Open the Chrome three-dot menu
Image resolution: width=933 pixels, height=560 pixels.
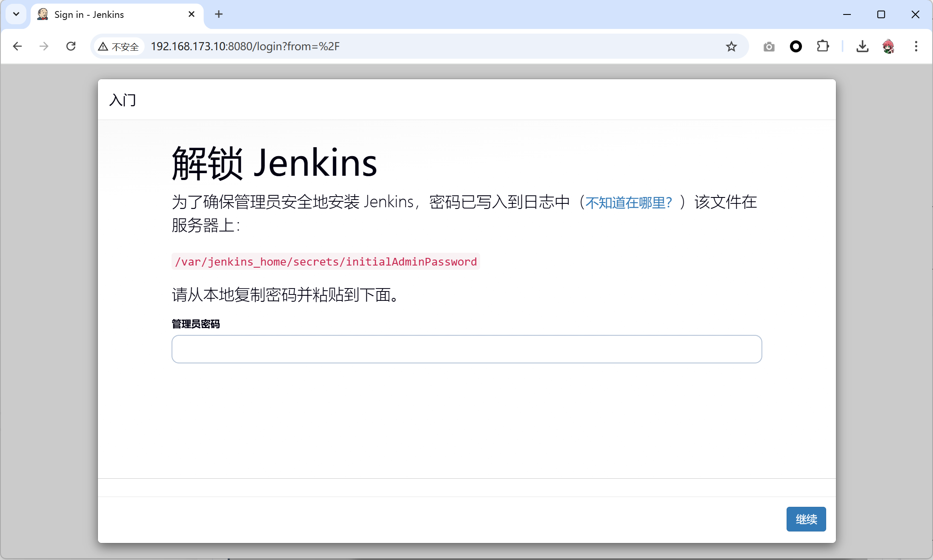916,46
